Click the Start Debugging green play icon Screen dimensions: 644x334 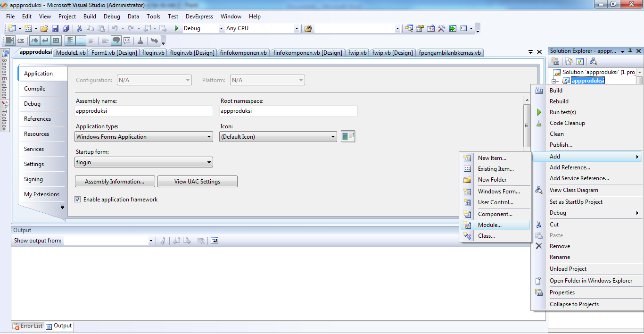[176, 28]
